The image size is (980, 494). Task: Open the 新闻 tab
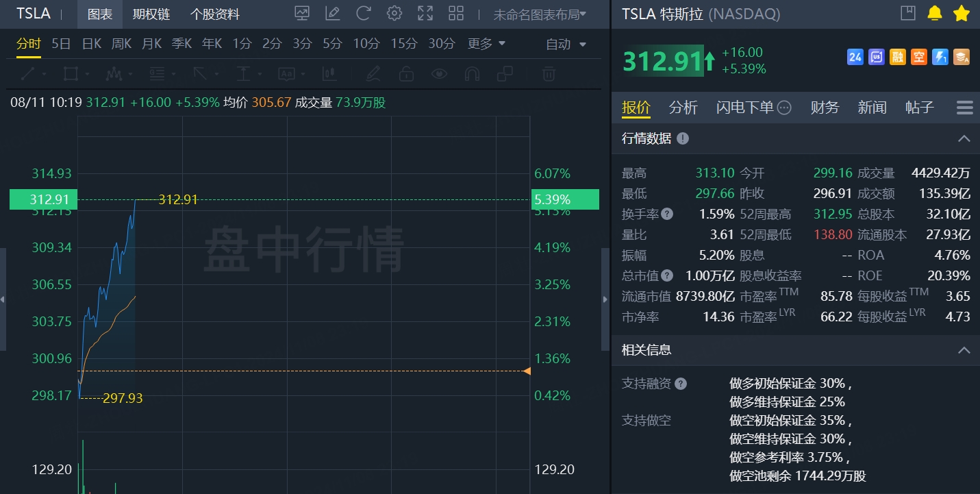pos(872,108)
